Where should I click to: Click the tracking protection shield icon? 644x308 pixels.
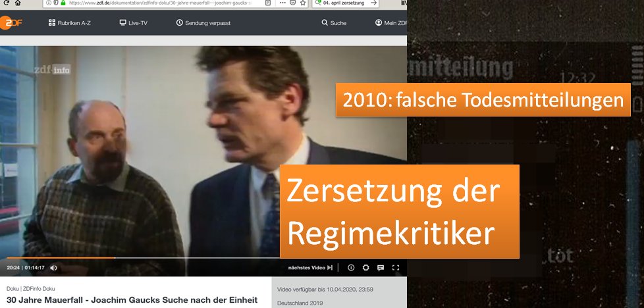(56, 3)
